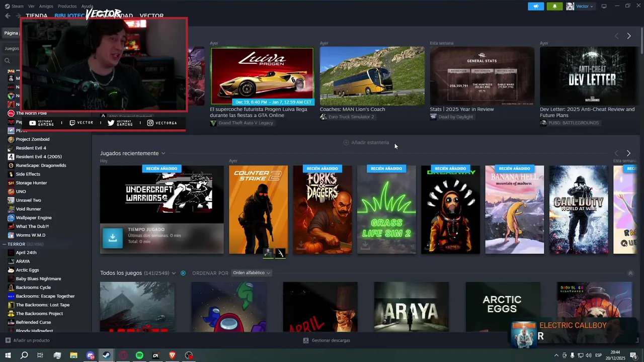Select the ARAYA cover in all games

tap(412, 307)
